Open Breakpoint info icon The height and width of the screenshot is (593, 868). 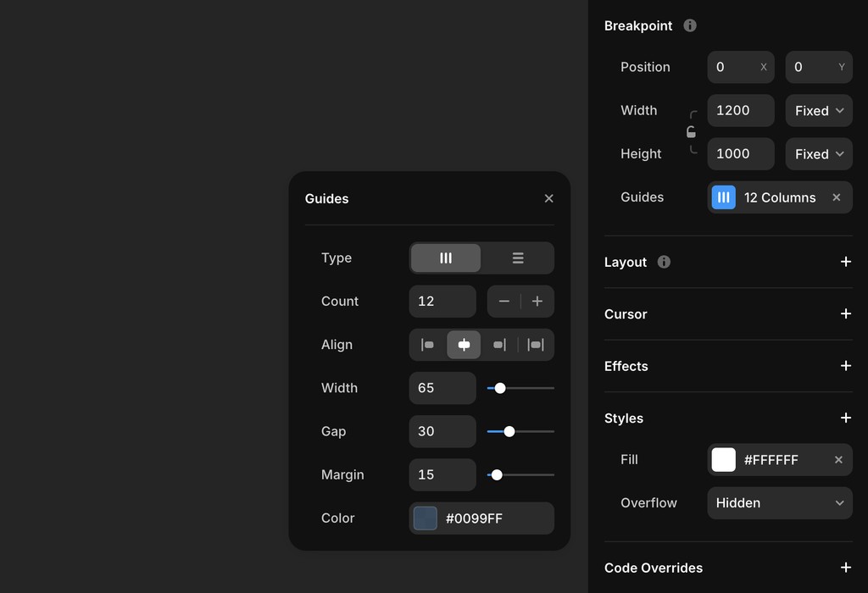[690, 25]
